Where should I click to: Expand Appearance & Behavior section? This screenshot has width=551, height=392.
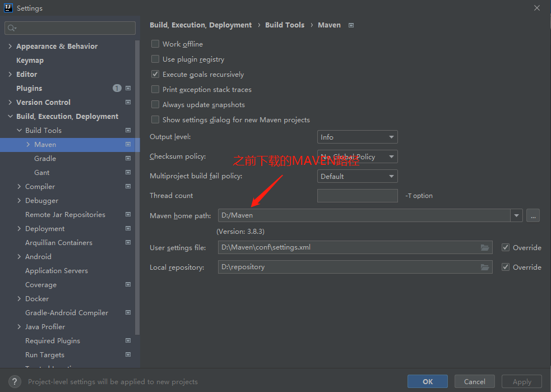click(10, 46)
